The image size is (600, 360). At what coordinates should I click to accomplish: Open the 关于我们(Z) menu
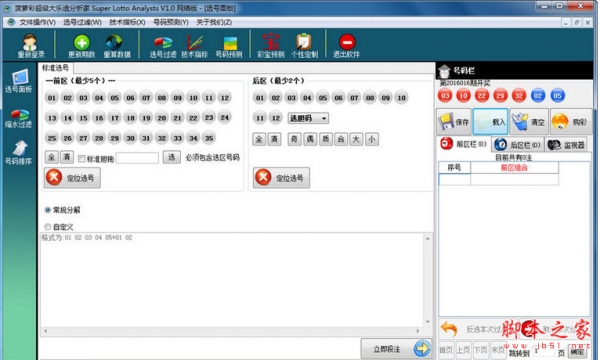pos(214,22)
